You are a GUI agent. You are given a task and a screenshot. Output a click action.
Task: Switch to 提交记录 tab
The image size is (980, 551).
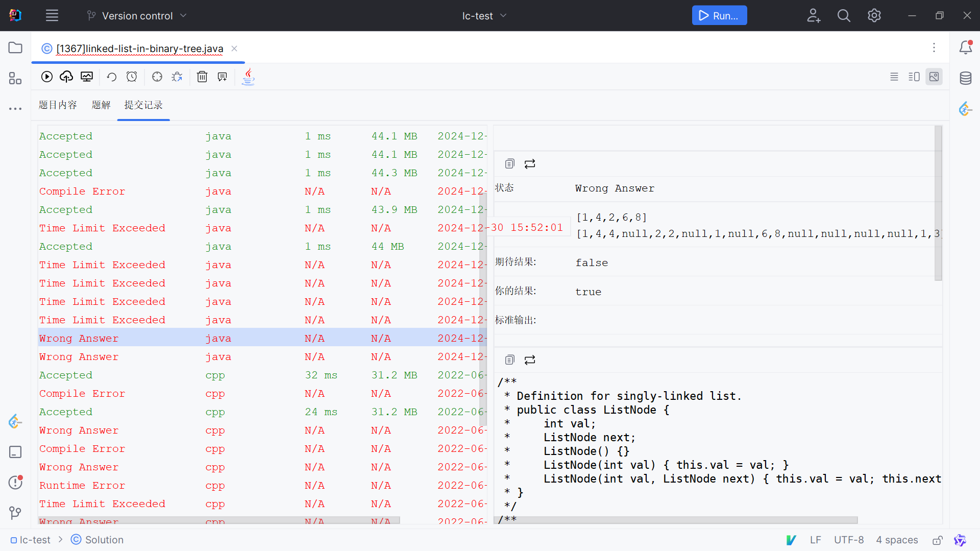coord(143,105)
